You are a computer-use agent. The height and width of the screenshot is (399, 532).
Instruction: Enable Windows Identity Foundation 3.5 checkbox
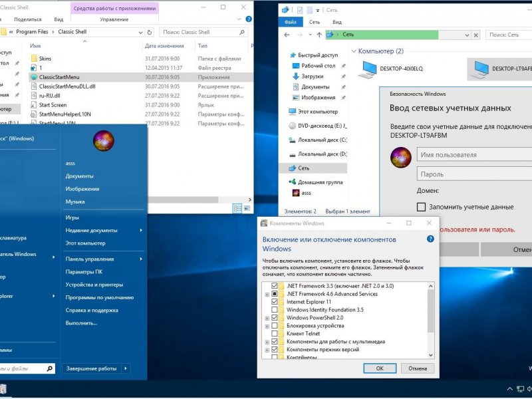click(275, 310)
